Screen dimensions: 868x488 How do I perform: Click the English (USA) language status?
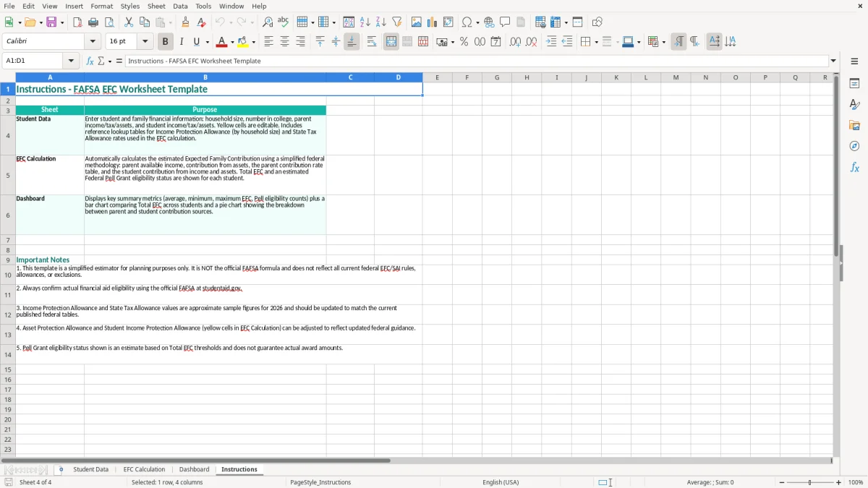pyautogui.click(x=501, y=482)
